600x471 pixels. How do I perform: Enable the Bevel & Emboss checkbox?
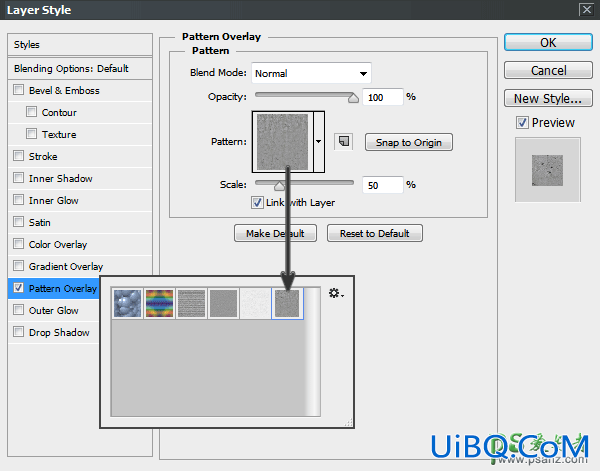click(18, 90)
